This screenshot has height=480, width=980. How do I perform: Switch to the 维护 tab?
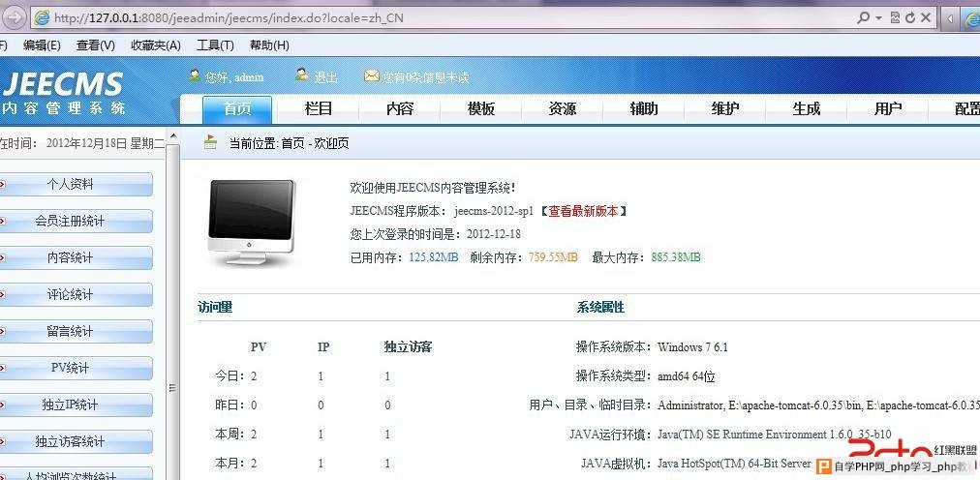(x=725, y=109)
